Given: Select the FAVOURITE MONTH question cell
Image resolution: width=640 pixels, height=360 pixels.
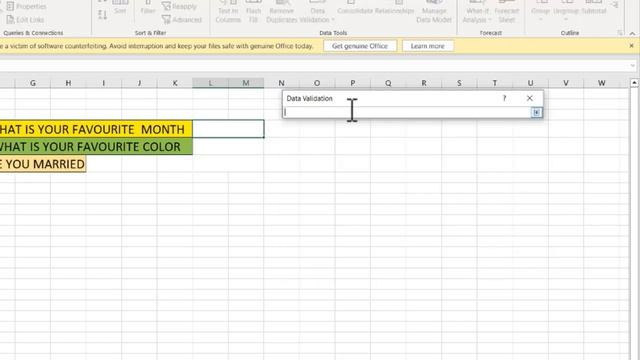Looking at the screenshot, I should click(x=96, y=129).
